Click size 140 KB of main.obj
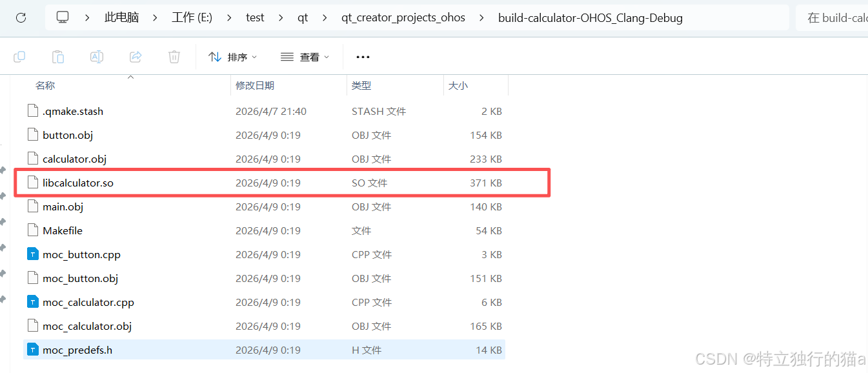Screen dimensions: 868x373 tap(486, 207)
